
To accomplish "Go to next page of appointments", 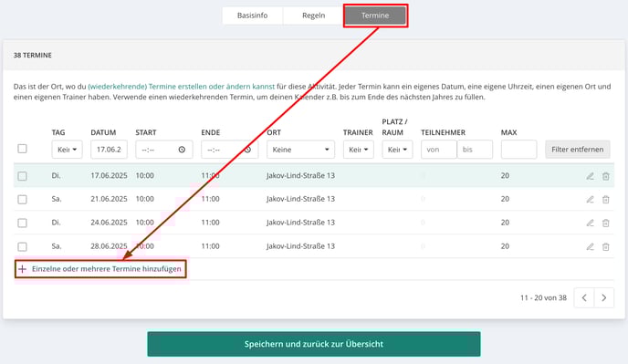I will (604, 297).
